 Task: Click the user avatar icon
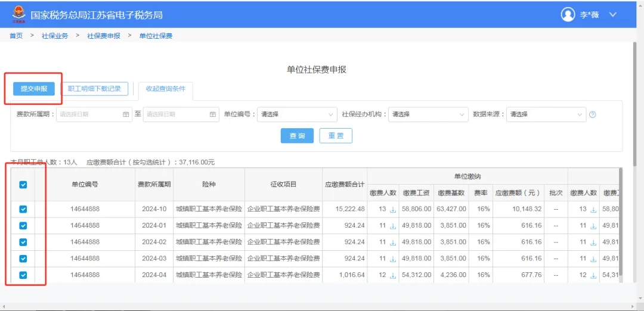tap(568, 15)
